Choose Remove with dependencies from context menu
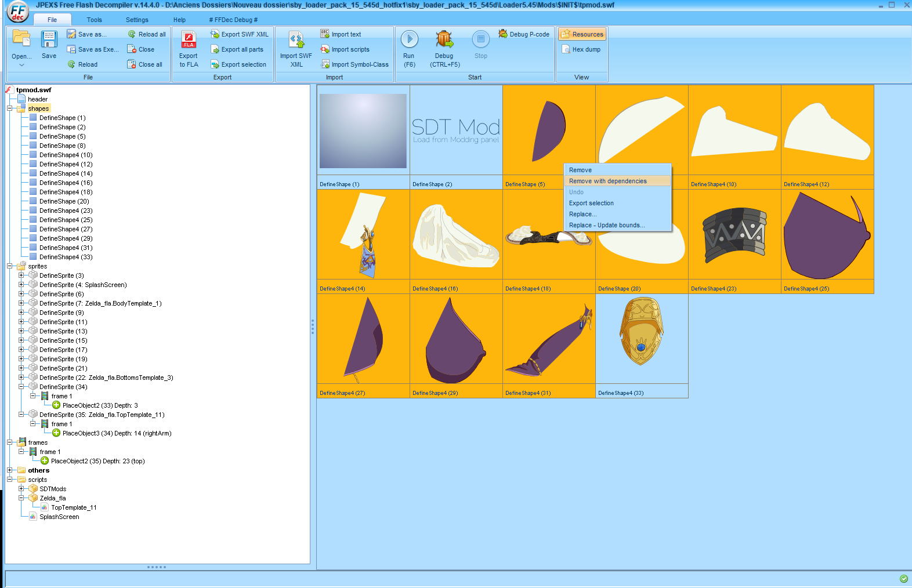Screen dimensions: 912x588 607,181
